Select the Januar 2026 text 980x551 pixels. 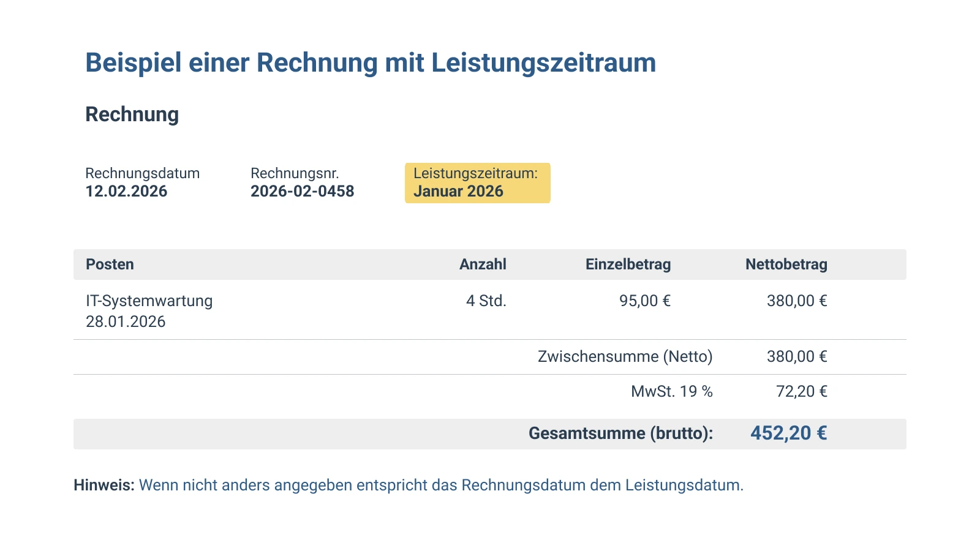pos(460,191)
